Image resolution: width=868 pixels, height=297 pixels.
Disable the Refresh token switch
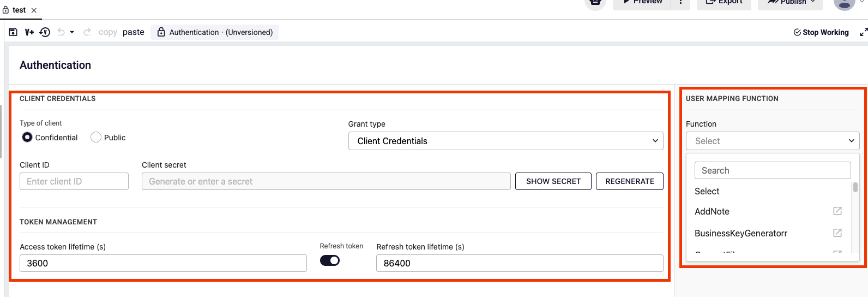coord(330,260)
